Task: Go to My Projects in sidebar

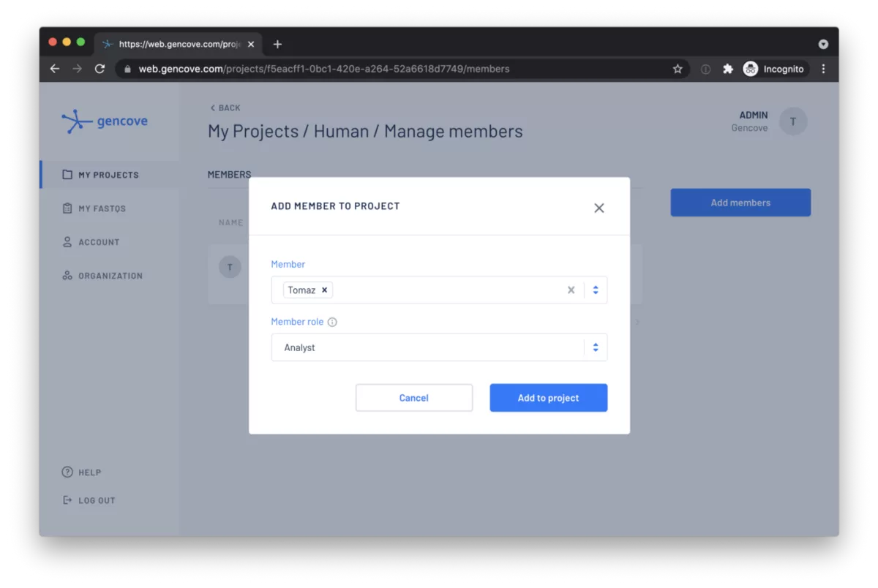Action: pos(108,175)
